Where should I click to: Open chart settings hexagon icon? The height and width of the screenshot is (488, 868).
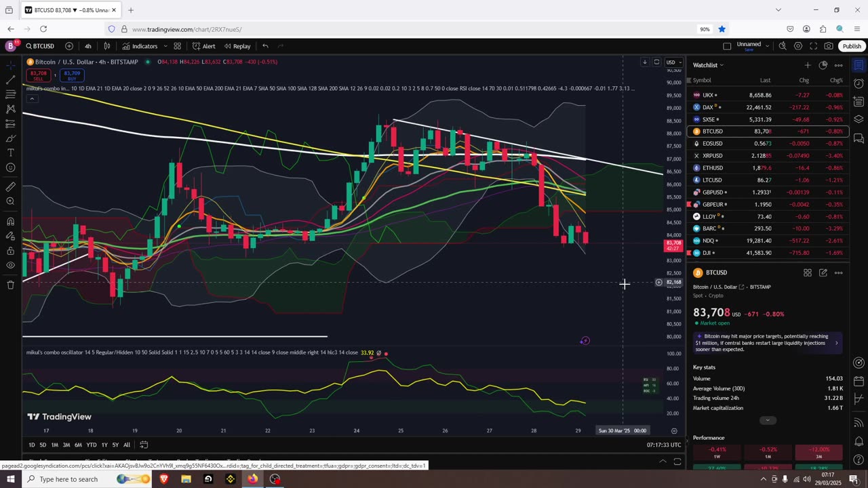coord(798,46)
